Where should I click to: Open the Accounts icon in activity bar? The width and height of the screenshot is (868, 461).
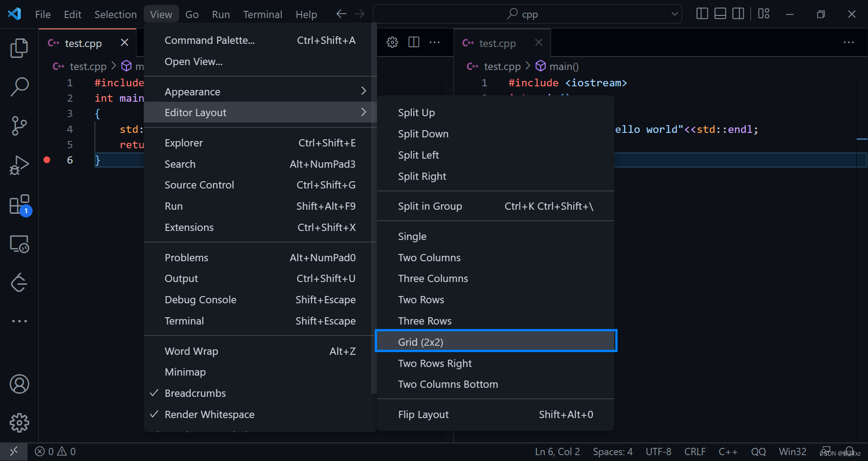tap(19, 384)
